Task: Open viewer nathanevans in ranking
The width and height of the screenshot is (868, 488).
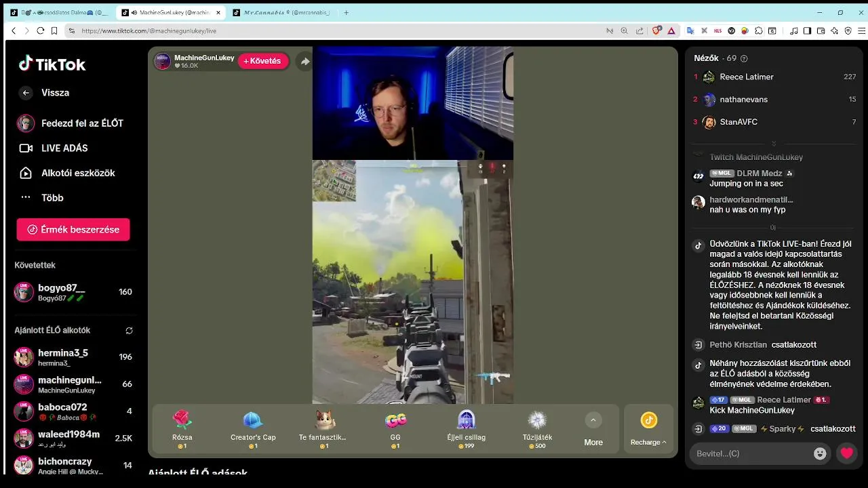Action: 774,100
